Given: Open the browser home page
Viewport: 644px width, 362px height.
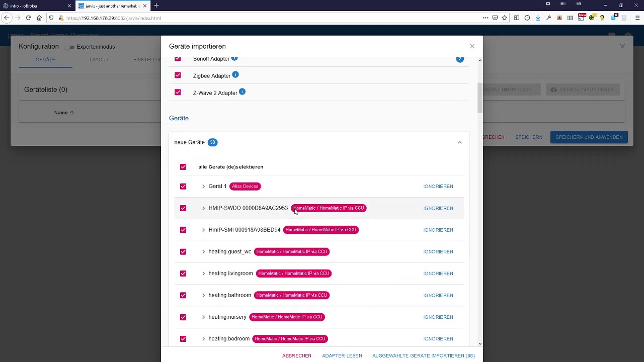Looking at the screenshot, I should (x=39, y=18).
